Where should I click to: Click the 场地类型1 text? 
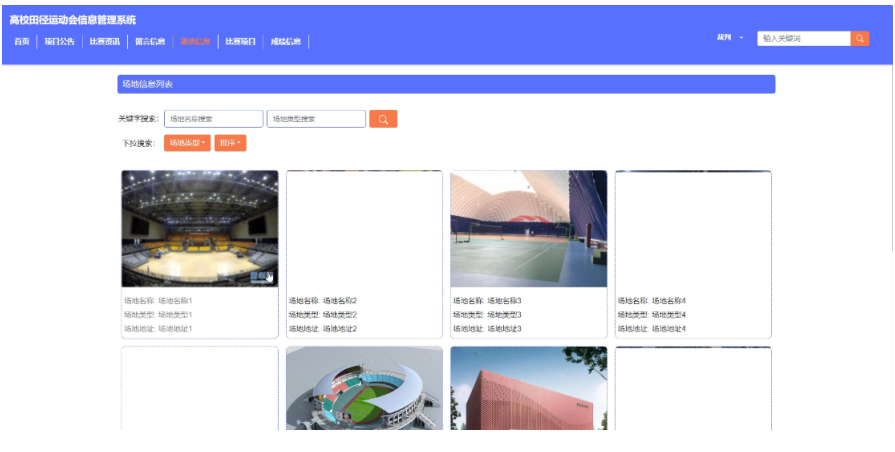pyautogui.click(x=175, y=314)
